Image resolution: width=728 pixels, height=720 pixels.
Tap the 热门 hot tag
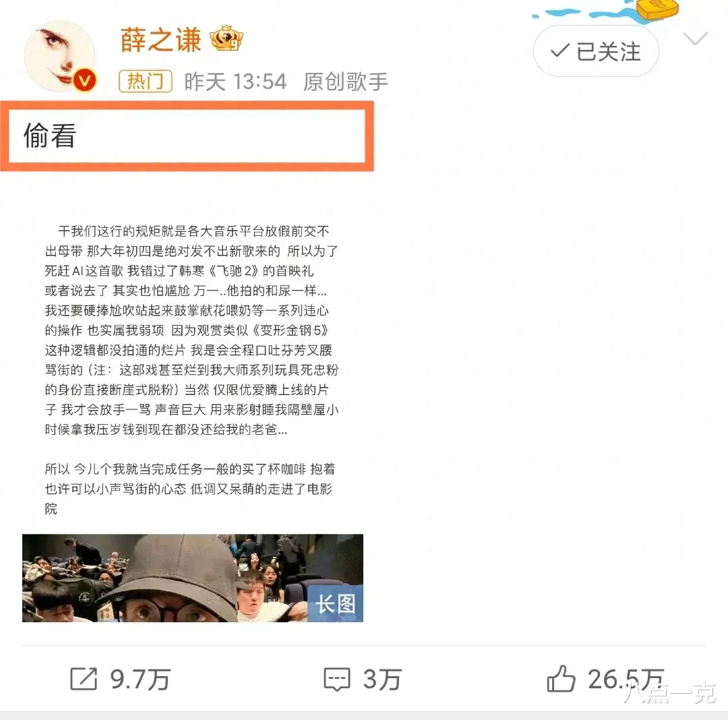pyautogui.click(x=146, y=82)
